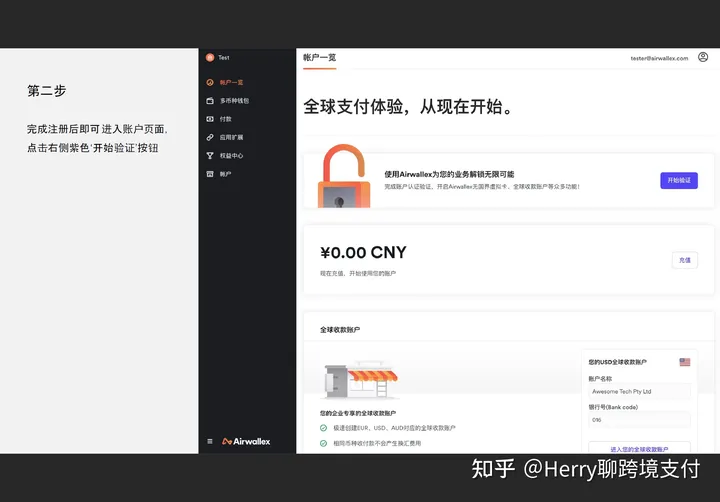Open the user profile icon at top right

tap(703, 57)
